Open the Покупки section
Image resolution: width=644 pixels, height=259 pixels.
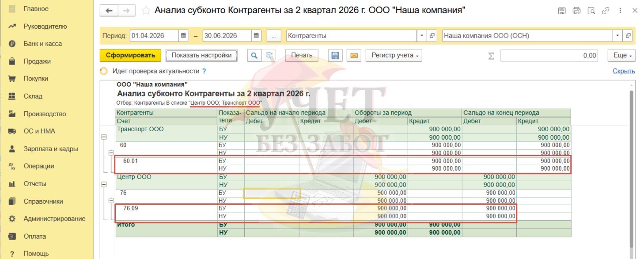(36, 79)
